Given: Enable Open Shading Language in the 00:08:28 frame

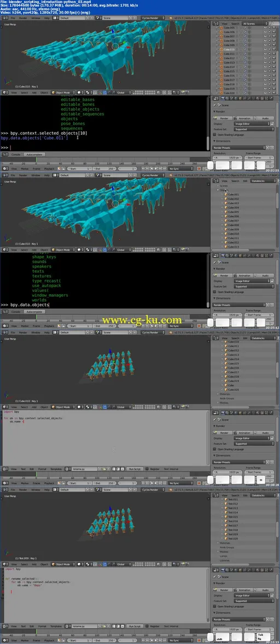Looking at the screenshot, I should 215,449.
